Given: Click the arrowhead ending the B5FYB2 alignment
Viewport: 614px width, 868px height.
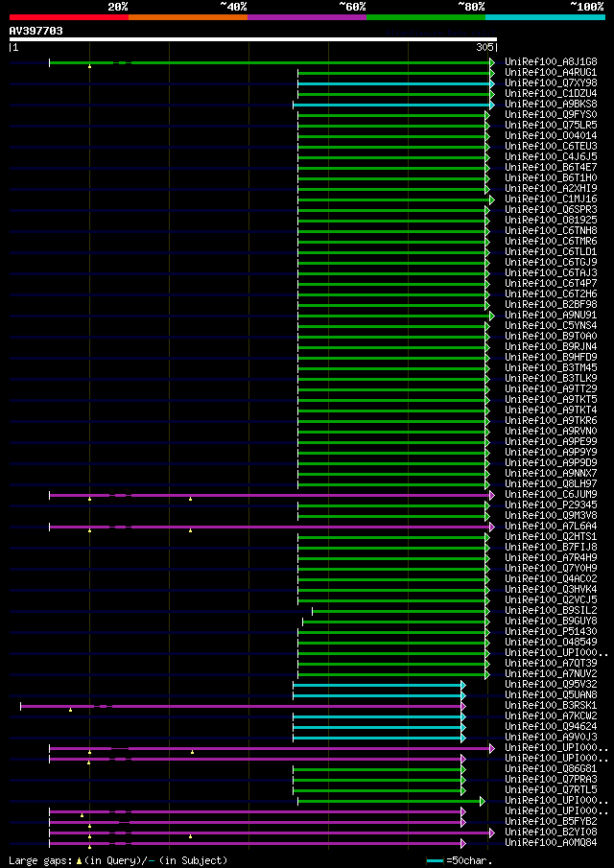Looking at the screenshot, I should click(463, 822).
